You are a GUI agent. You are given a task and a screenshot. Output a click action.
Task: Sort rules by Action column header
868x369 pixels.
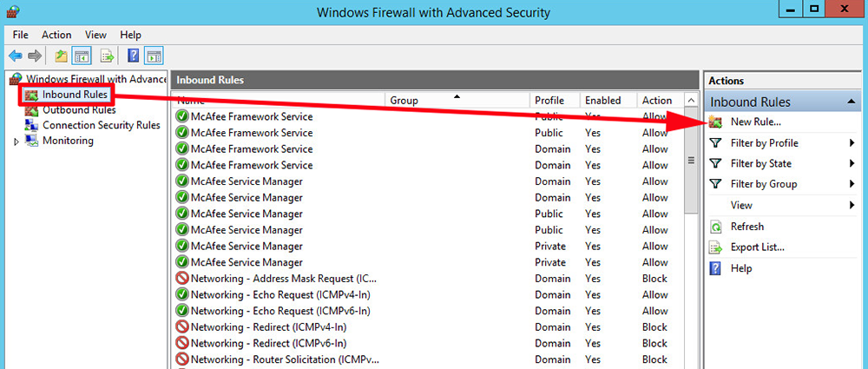tap(661, 101)
